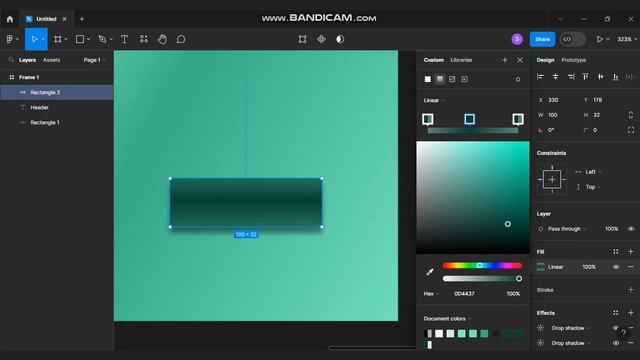Select Video fill type
The image size is (640, 360).
tap(464, 79)
